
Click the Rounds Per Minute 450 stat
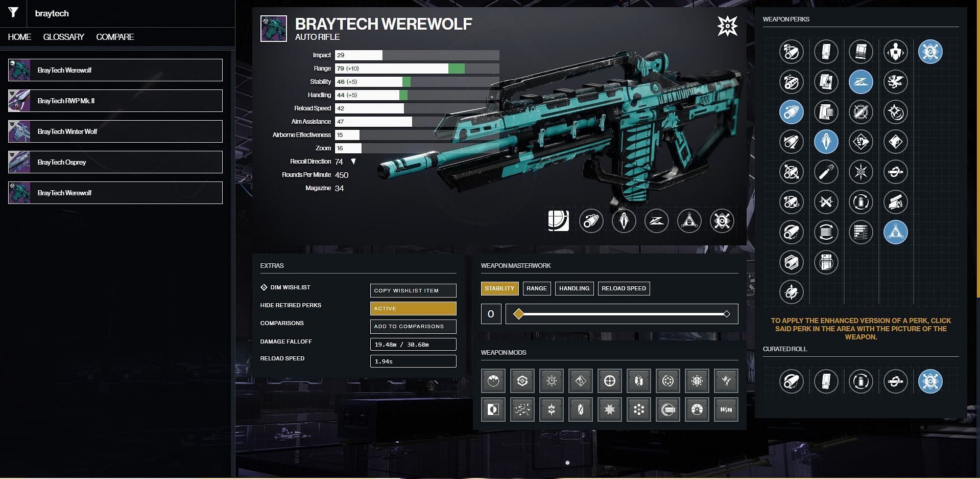pos(315,175)
